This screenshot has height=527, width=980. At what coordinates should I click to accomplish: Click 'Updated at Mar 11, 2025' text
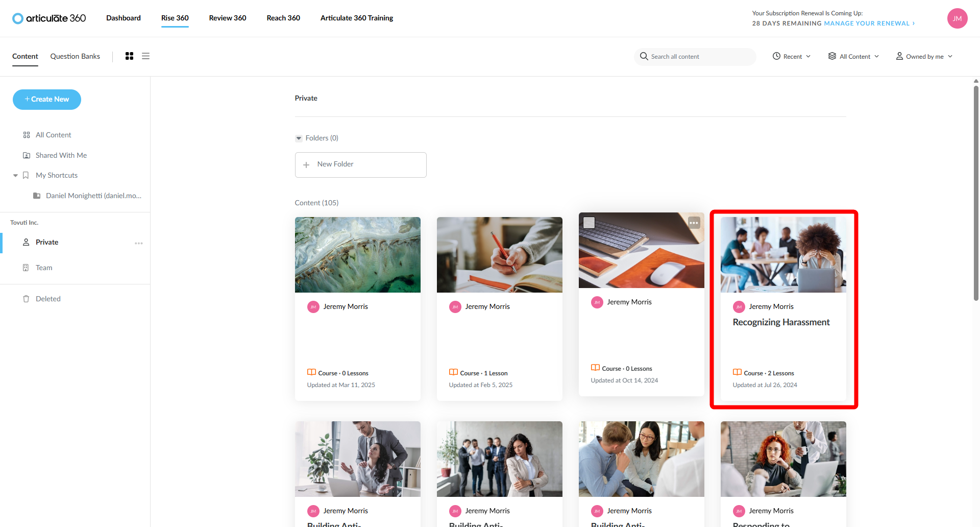point(341,385)
